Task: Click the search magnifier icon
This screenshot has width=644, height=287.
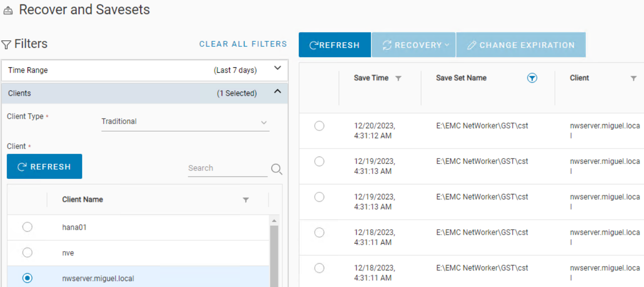Action: coord(276,169)
